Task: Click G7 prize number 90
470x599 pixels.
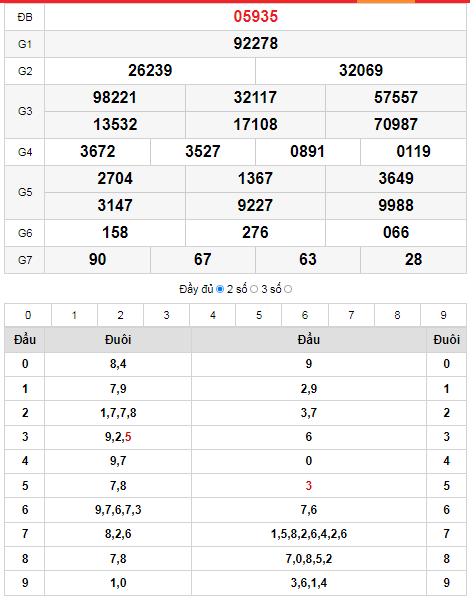Action: [97, 259]
